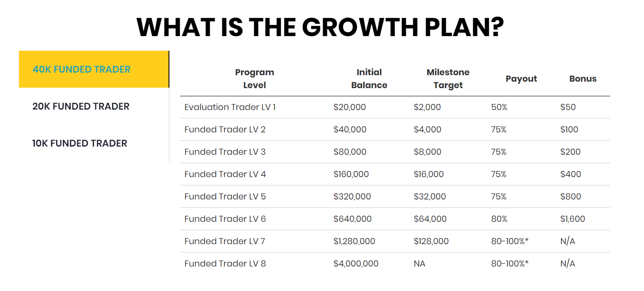Click Funded Trader LV 8 row label
The image size is (644, 291).
coord(225,263)
